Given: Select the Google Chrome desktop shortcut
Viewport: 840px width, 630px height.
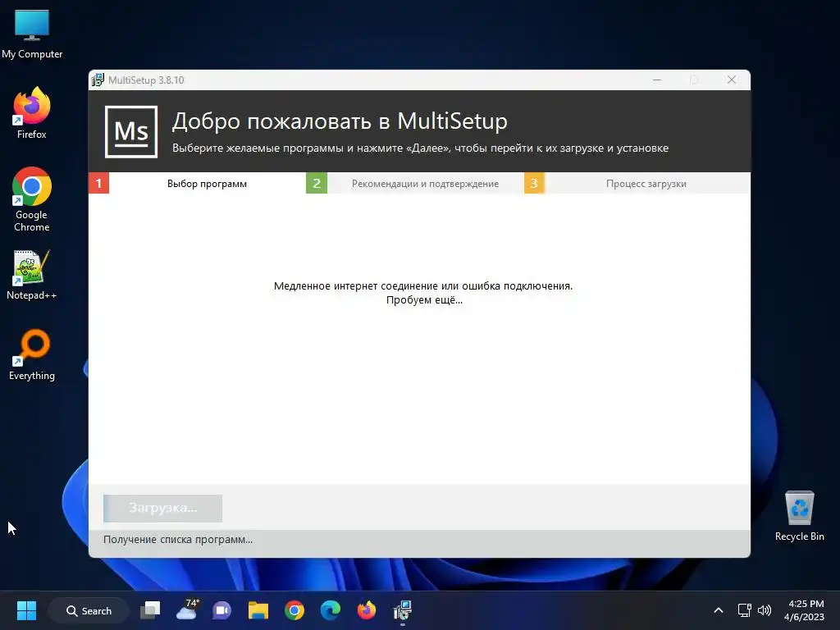Looking at the screenshot, I should (x=32, y=199).
